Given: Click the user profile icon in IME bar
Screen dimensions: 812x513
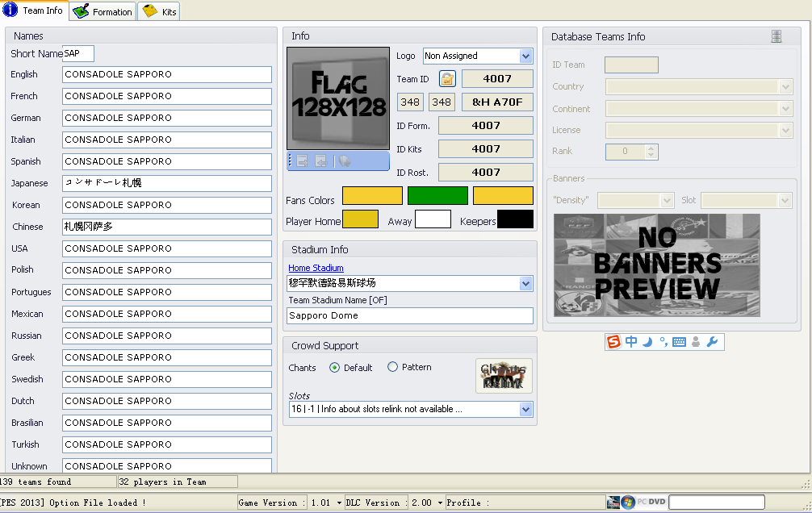Looking at the screenshot, I should [x=696, y=342].
